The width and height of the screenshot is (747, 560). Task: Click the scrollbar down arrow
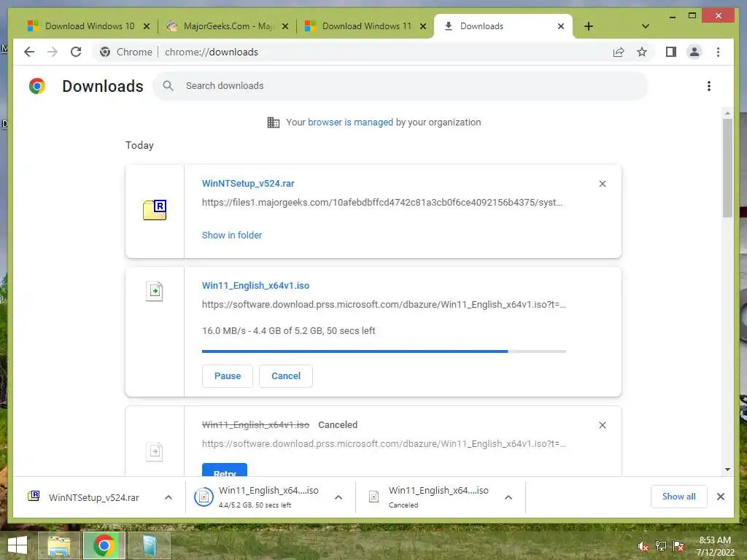(x=727, y=470)
